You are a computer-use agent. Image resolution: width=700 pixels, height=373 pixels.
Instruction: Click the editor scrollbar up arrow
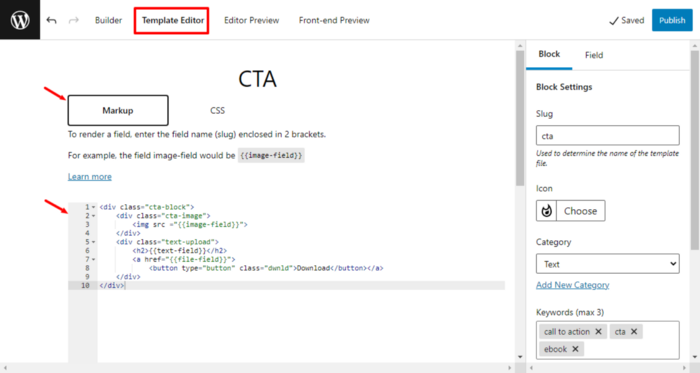pyautogui.click(x=520, y=46)
